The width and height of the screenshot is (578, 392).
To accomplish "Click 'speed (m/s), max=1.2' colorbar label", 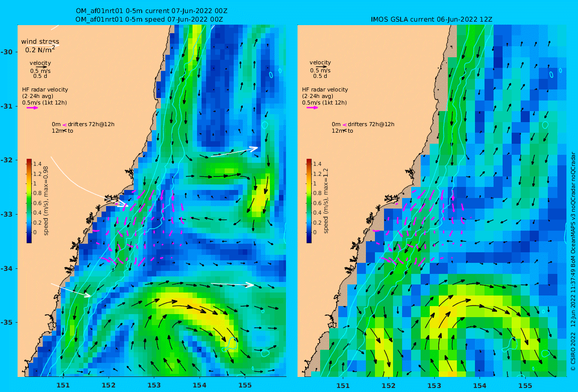I will click(x=326, y=201).
